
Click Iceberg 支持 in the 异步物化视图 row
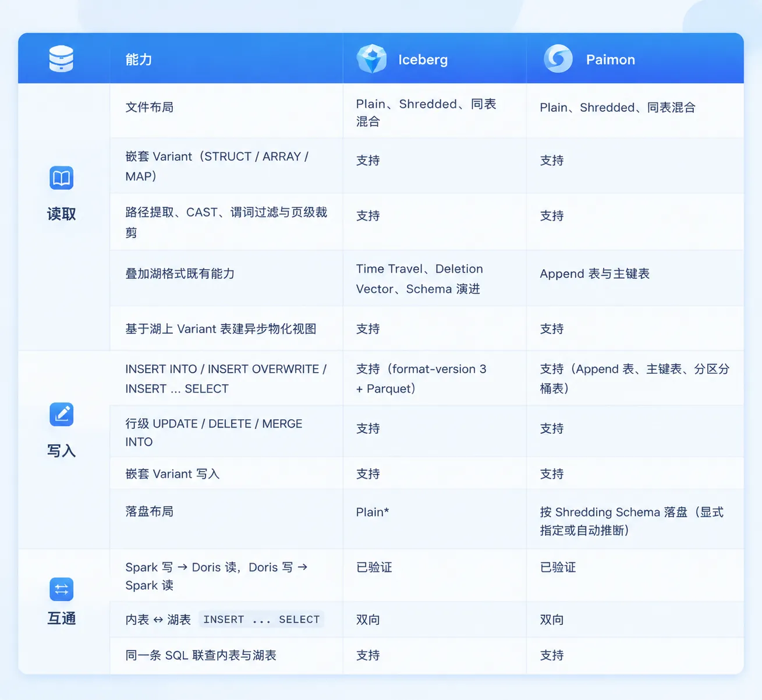(368, 329)
